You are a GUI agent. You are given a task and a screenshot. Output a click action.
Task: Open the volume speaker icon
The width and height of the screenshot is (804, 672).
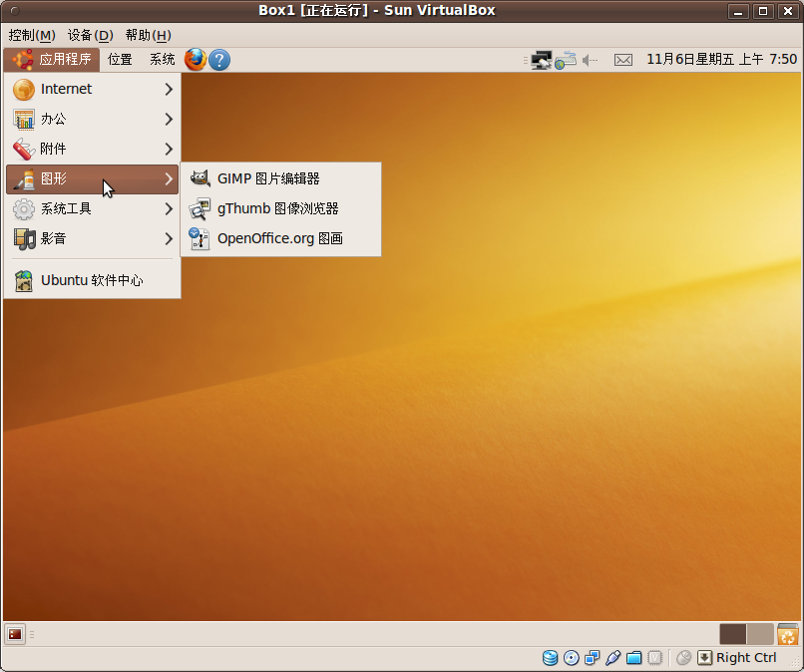pos(591,61)
